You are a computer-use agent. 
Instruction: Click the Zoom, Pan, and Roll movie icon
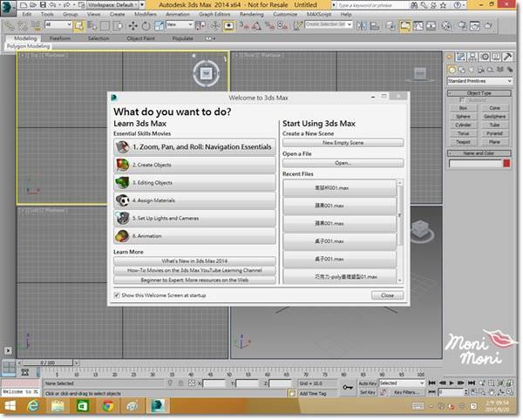click(122, 147)
